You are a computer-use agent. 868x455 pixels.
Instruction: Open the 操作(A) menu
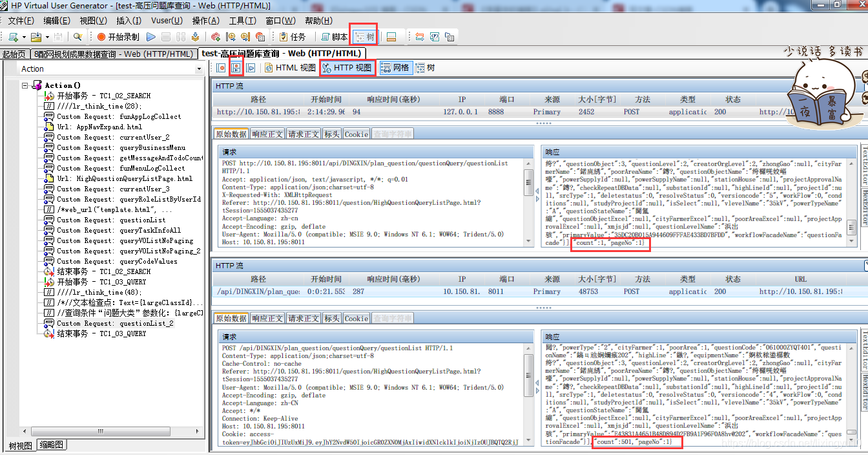pyautogui.click(x=206, y=21)
